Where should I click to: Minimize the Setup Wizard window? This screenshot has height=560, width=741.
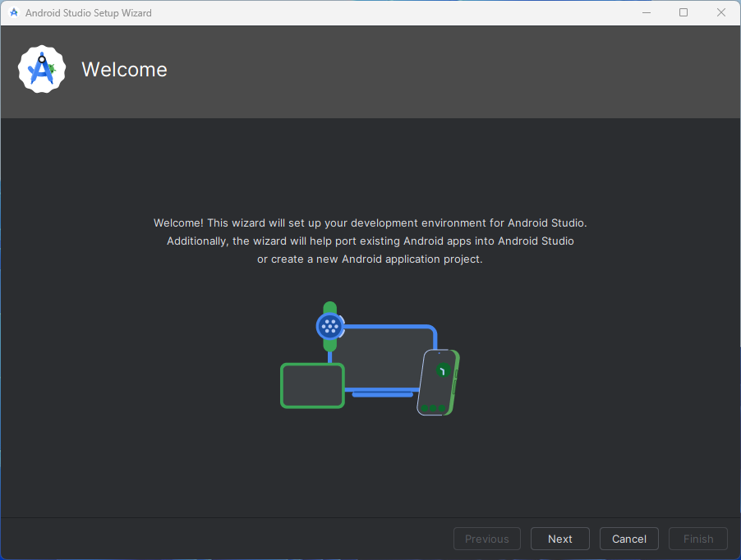pos(646,13)
